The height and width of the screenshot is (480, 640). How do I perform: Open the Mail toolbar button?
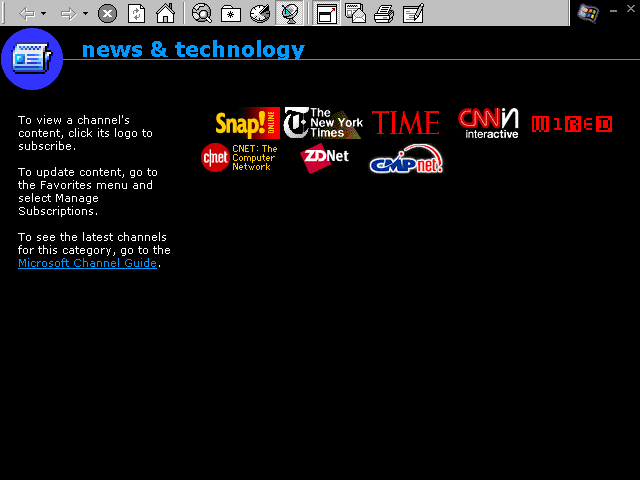tap(355, 13)
